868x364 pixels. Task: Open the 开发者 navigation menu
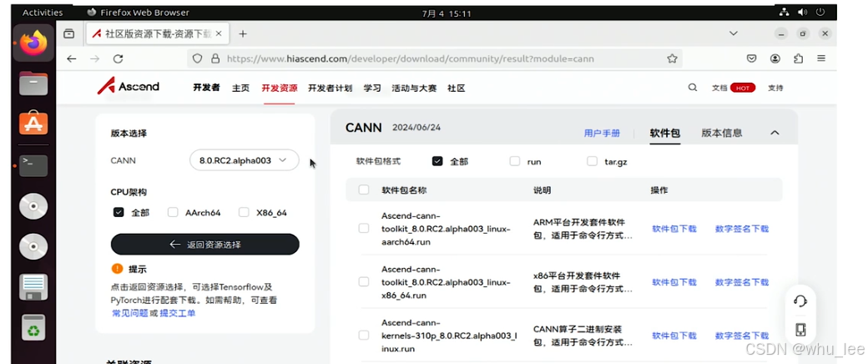pyautogui.click(x=206, y=88)
